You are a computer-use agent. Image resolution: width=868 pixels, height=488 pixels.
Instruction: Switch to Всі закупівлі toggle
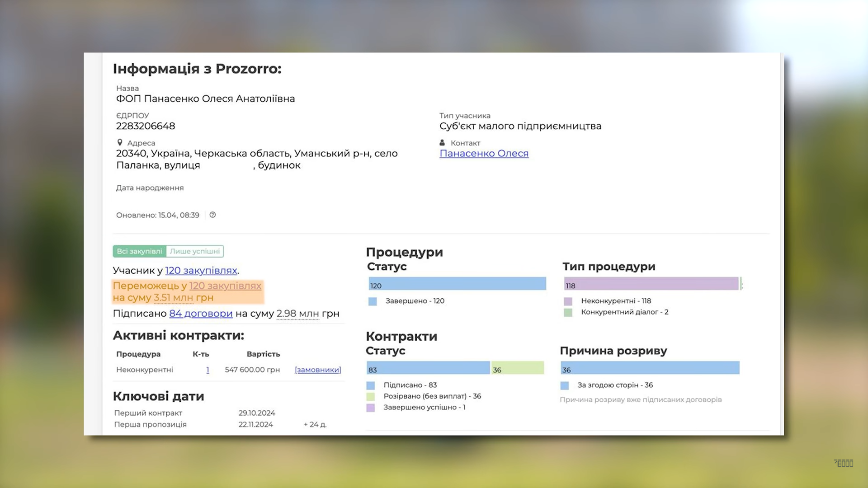(139, 251)
